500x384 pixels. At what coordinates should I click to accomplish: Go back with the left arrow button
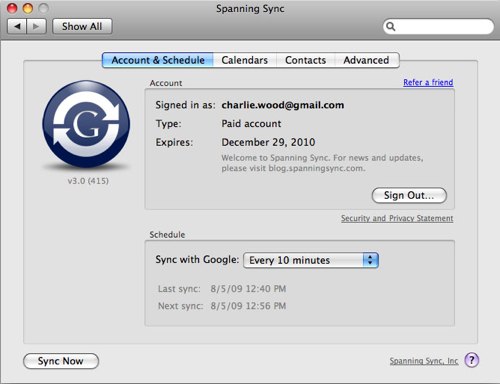(17, 26)
